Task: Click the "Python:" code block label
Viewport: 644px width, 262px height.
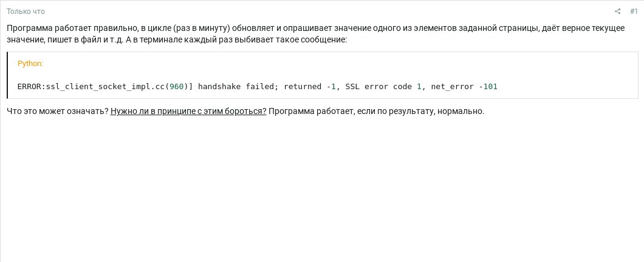Action: click(x=30, y=64)
